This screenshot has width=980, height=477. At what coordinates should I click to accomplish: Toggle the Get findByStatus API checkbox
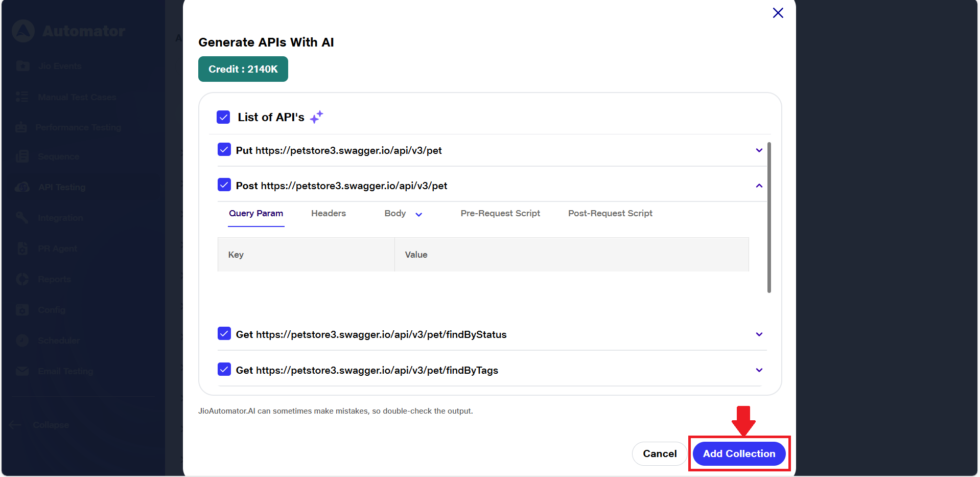[224, 334]
